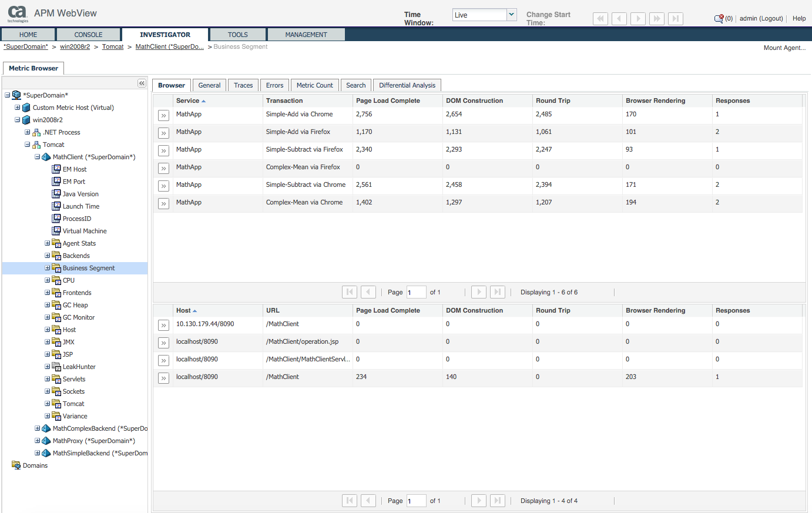Click the admin Logout link
812x513 pixels.
click(x=761, y=18)
